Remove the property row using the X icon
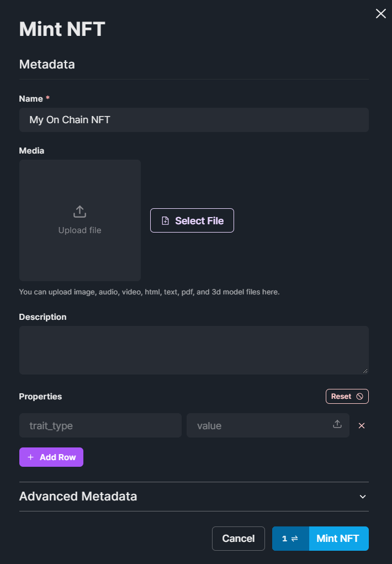 tap(362, 425)
